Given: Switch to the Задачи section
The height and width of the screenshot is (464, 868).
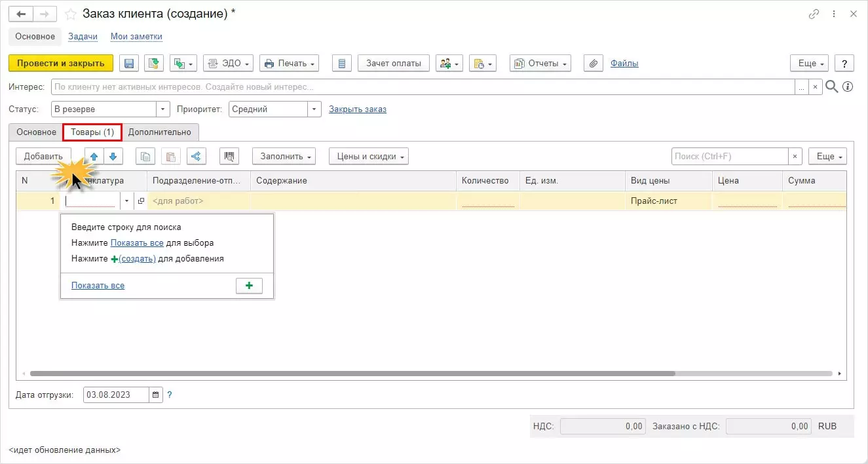Looking at the screenshot, I should 83,37.
